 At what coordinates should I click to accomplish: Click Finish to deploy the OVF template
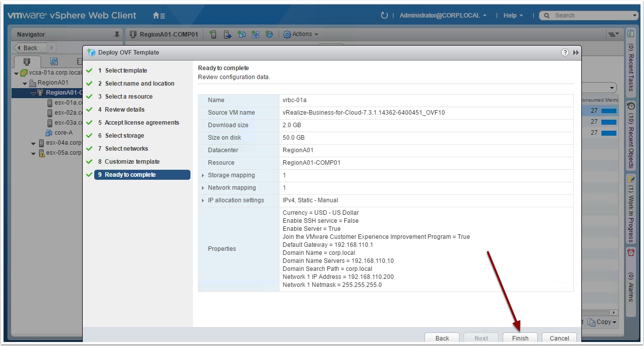(x=520, y=338)
